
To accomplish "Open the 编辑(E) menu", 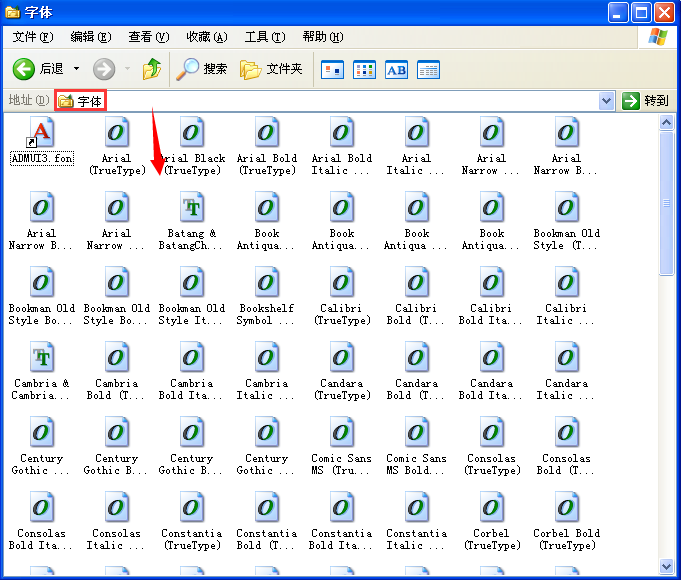I will 91,37.
